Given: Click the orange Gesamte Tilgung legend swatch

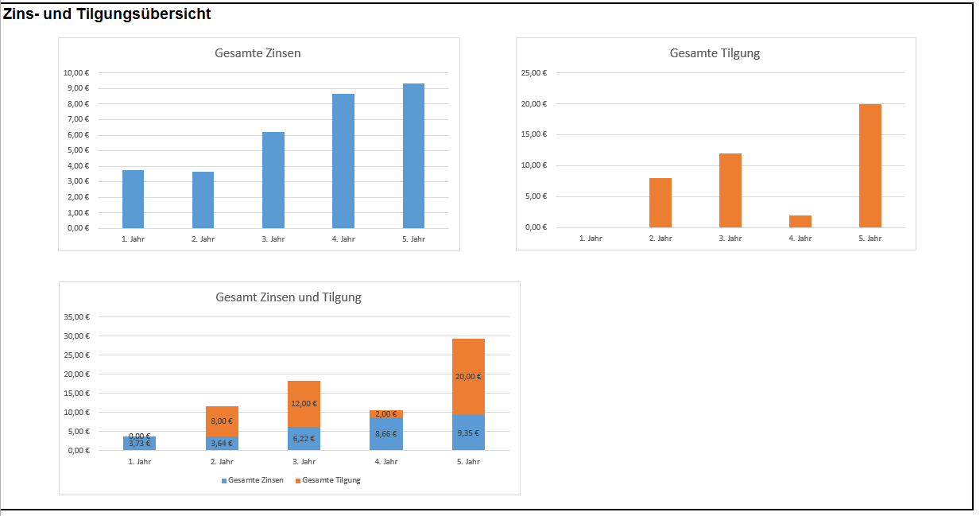Looking at the screenshot, I should (298, 481).
